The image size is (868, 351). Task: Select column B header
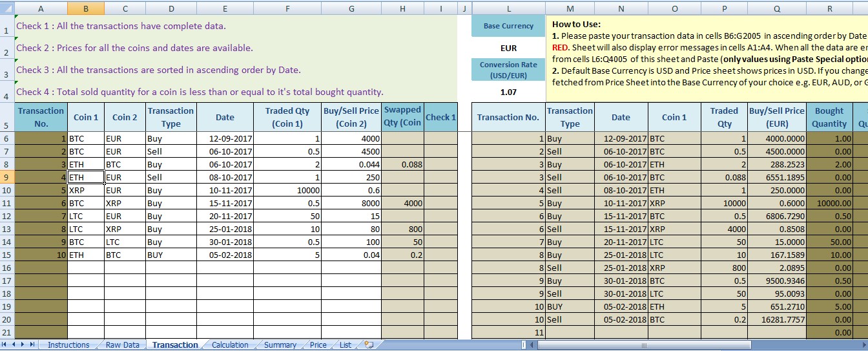pos(86,8)
